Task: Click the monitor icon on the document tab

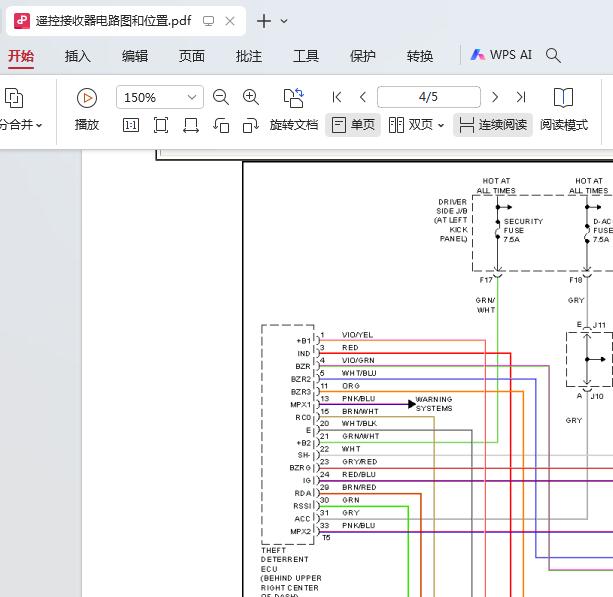Action: 208,21
